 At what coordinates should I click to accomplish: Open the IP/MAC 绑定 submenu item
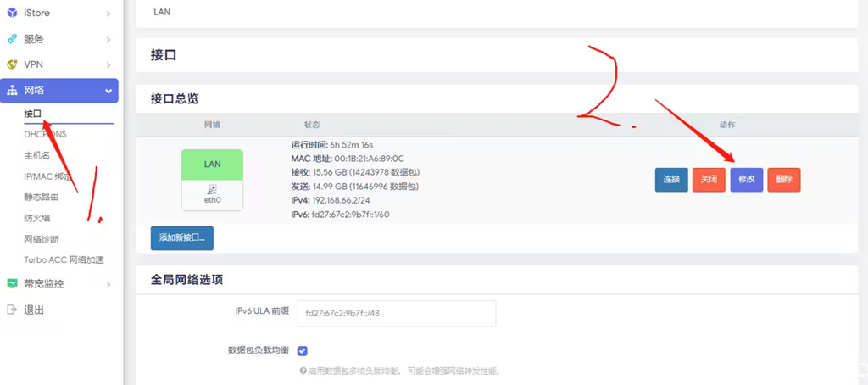(x=47, y=176)
